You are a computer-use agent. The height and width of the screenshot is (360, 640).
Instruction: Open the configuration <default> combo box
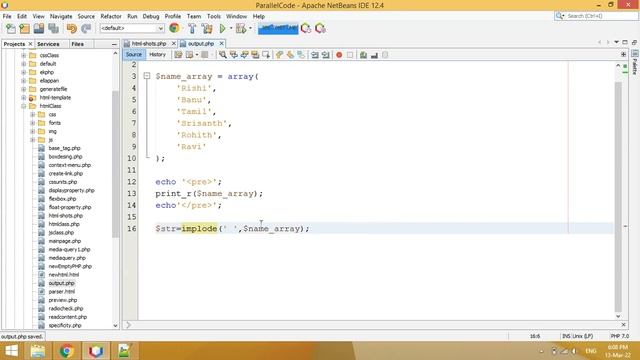[132, 28]
